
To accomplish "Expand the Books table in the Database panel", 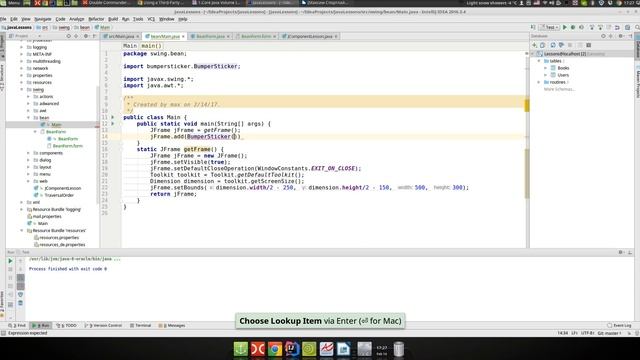I will pos(546,68).
